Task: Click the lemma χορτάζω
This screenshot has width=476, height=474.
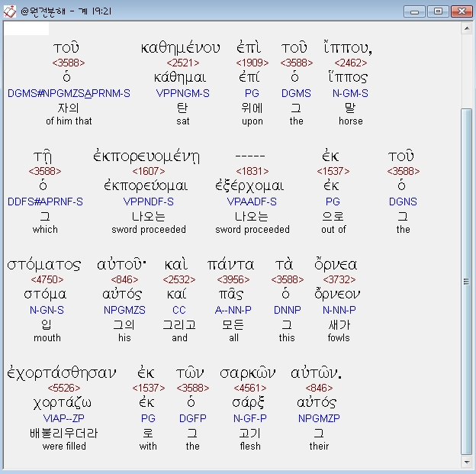Action: coord(63,403)
